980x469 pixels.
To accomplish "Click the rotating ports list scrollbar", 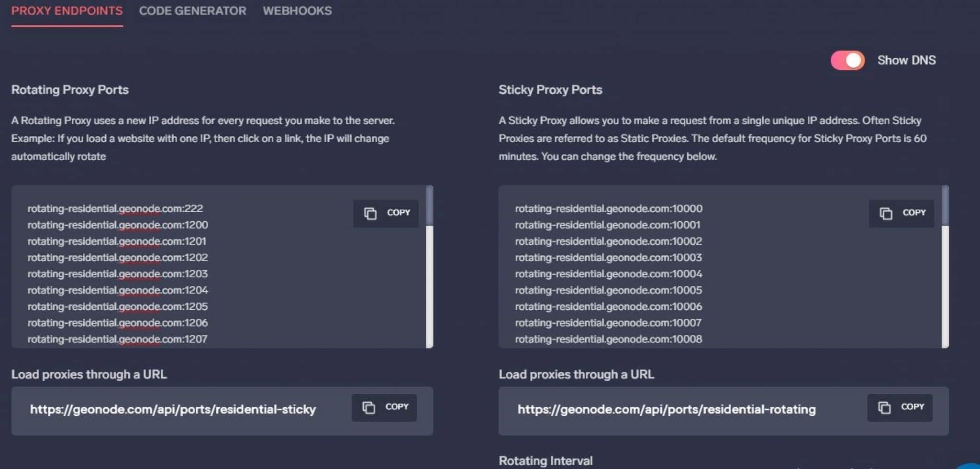I will click(x=429, y=267).
